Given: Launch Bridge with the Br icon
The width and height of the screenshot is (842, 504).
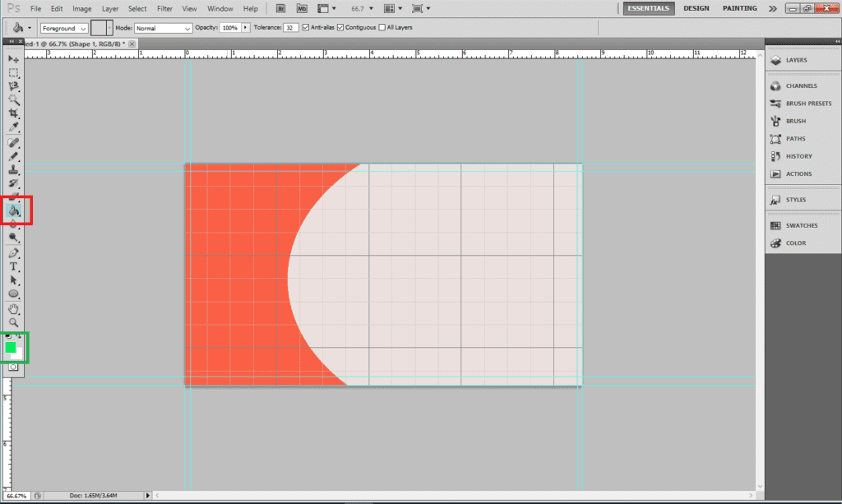Looking at the screenshot, I should (281, 8).
